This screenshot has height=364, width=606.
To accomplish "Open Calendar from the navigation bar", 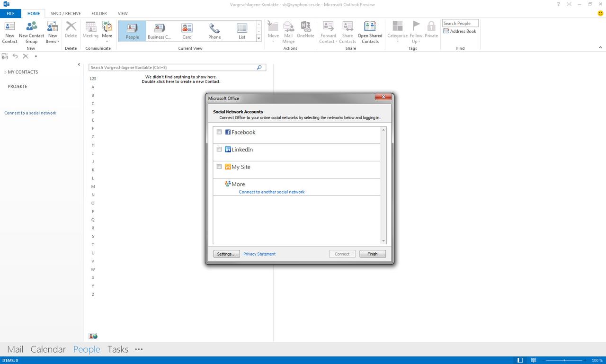I will tap(48, 349).
